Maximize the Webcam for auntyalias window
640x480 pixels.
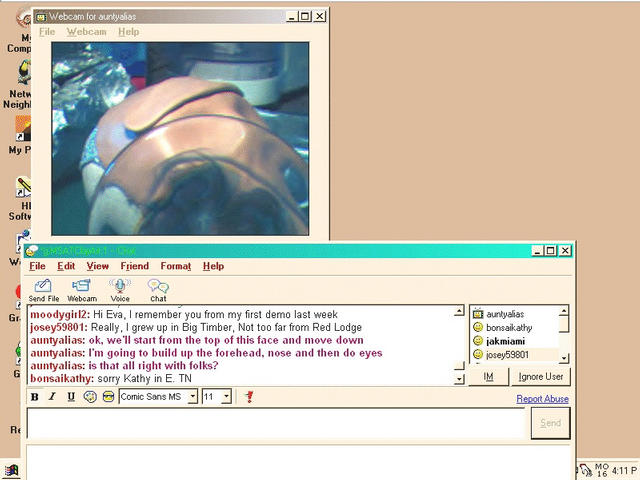(x=305, y=17)
